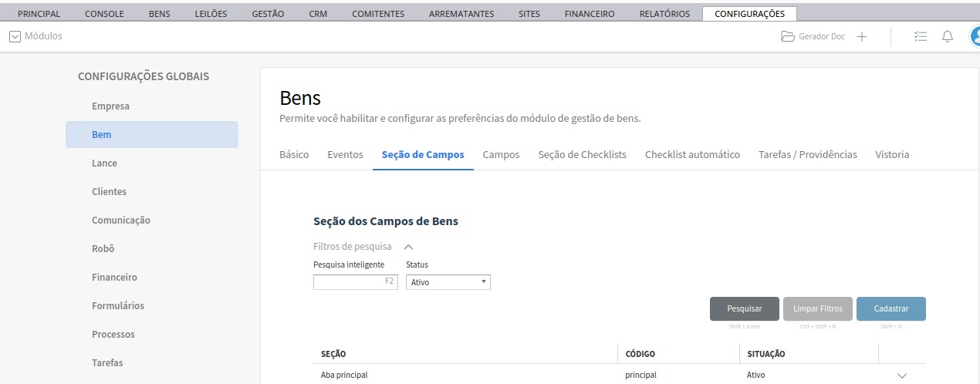The width and height of the screenshot is (980, 384).
Task: Switch to the Campos sub-tab
Action: pyautogui.click(x=501, y=154)
